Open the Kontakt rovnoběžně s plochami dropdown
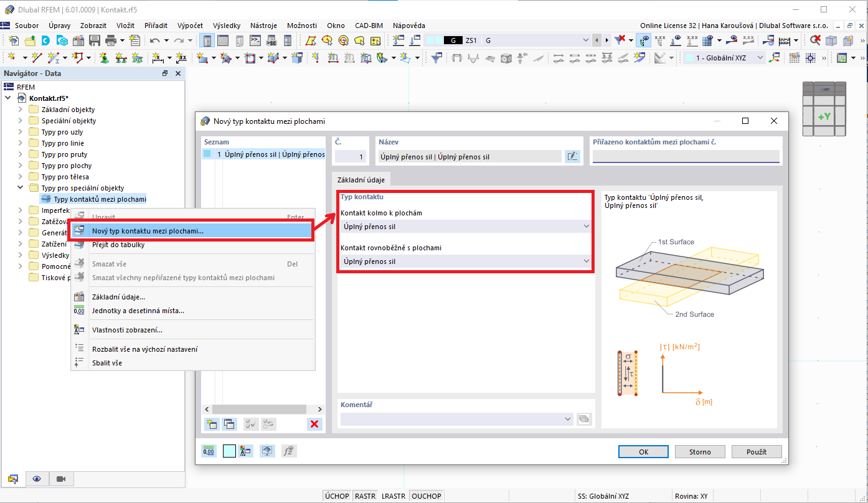 pyautogui.click(x=465, y=261)
